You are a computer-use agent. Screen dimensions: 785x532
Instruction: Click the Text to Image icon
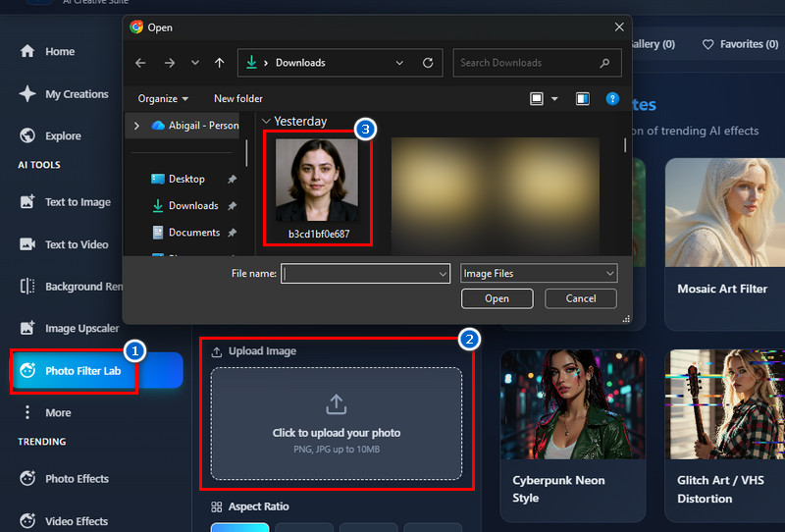click(27, 202)
